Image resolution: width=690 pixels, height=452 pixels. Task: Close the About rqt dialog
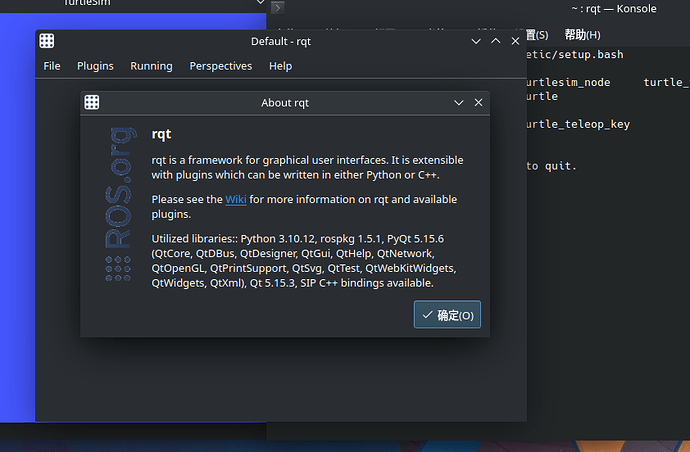[478, 103]
